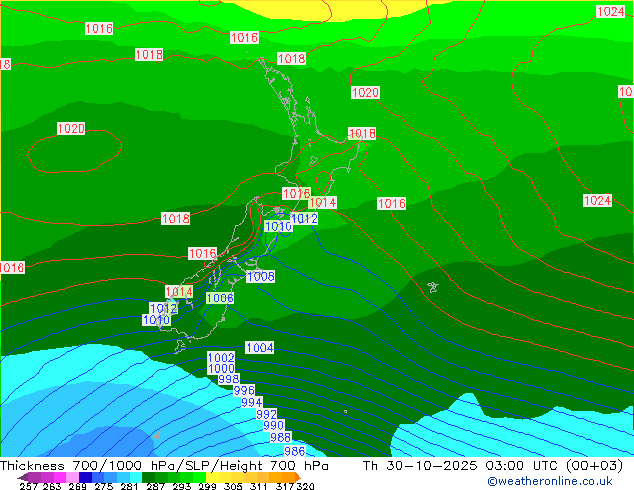Click the blue 994 isobar label
The width and height of the screenshot is (634, 490).
click(251, 402)
